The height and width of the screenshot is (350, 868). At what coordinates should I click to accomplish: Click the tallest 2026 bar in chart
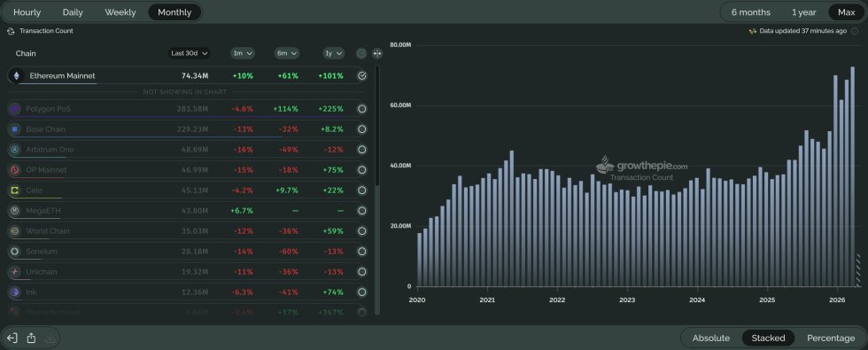tap(852, 176)
